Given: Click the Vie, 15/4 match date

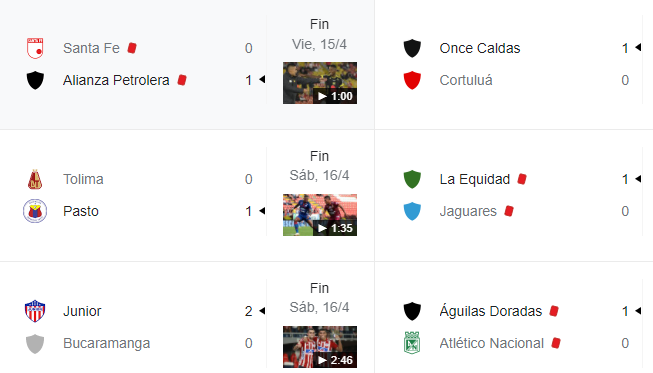Looking at the screenshot, I should (x=319, y=44).
